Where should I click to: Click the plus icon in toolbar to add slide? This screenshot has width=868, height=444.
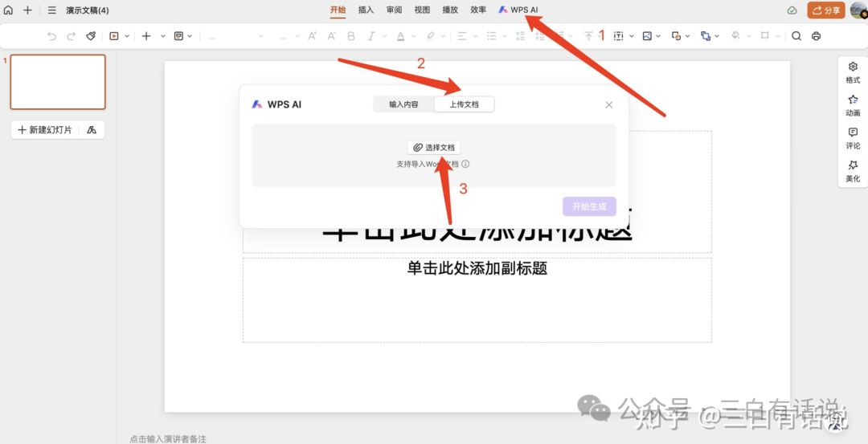coord(146,36)
